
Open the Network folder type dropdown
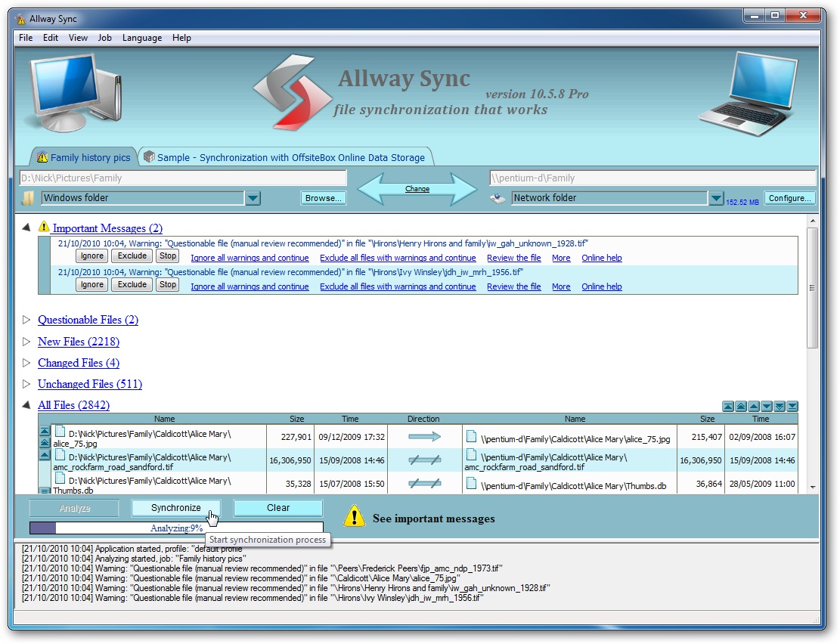(x=716, y=198)
